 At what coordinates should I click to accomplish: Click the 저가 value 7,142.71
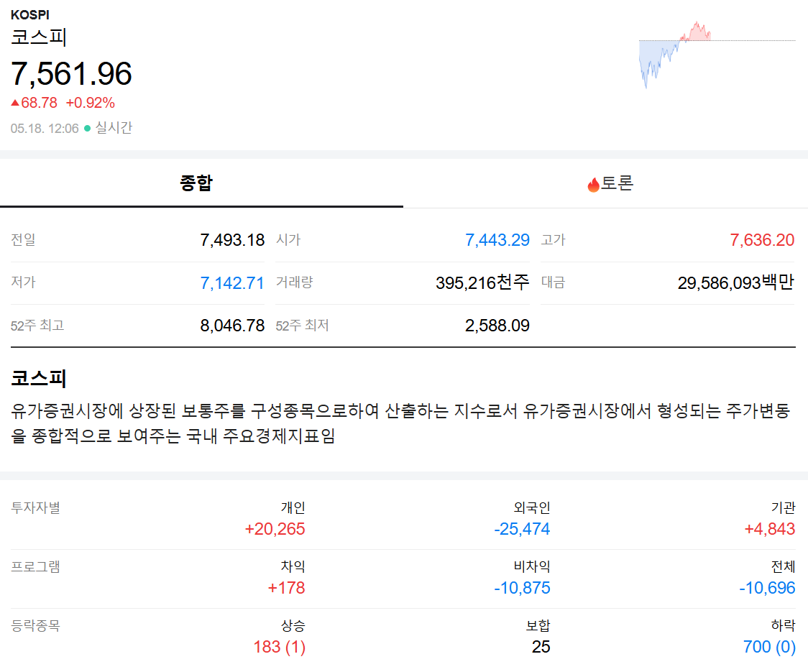tap(232, 283)
